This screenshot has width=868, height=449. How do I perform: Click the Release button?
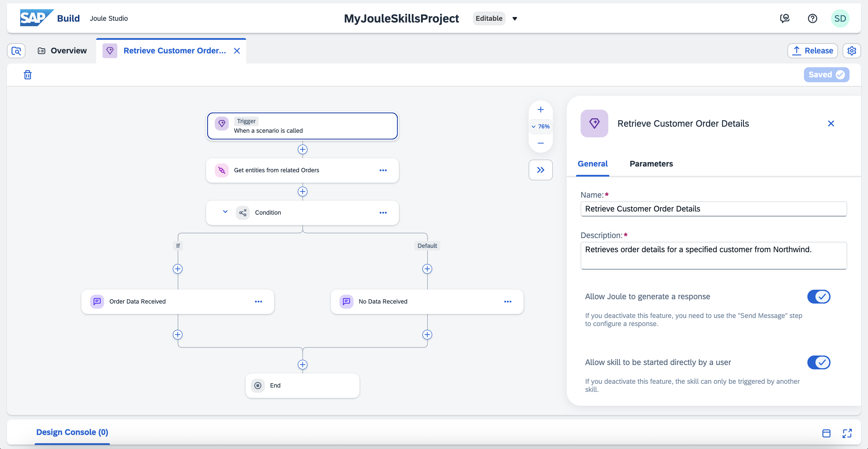click(812, 51)
